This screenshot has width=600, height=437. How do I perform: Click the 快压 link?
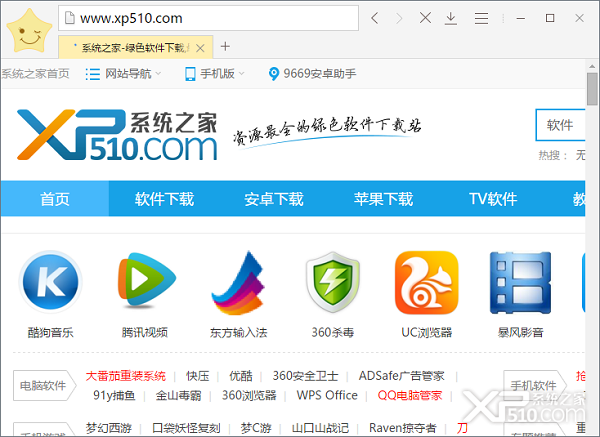pos(197,376)
